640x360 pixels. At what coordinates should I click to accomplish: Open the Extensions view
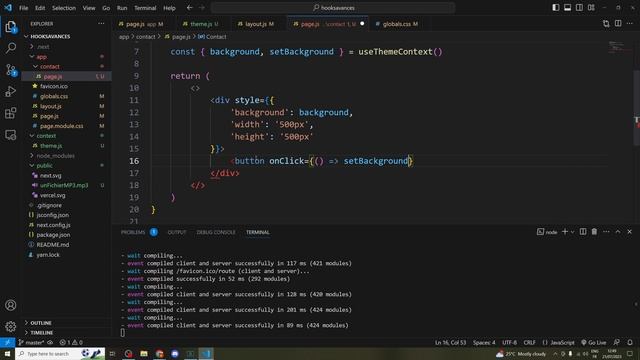pos(11,113)
